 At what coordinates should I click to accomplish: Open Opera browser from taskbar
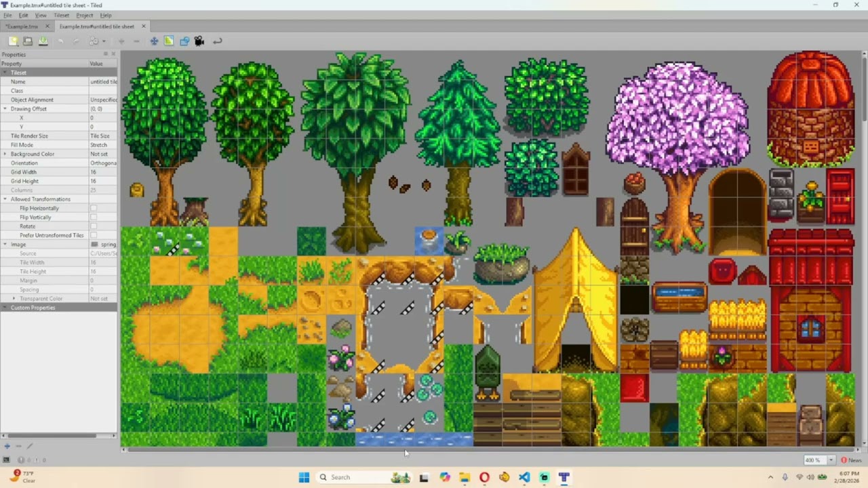(x=484, y=477)
